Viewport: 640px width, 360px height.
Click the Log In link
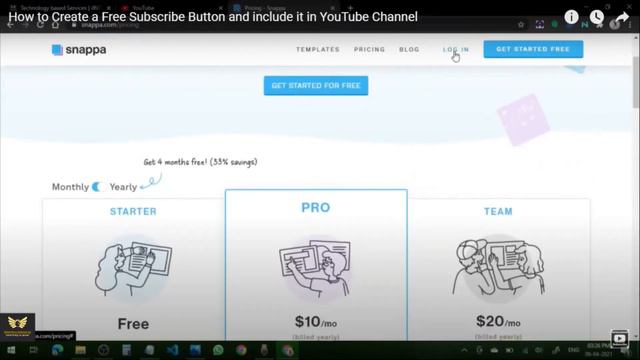coord(456,49)
